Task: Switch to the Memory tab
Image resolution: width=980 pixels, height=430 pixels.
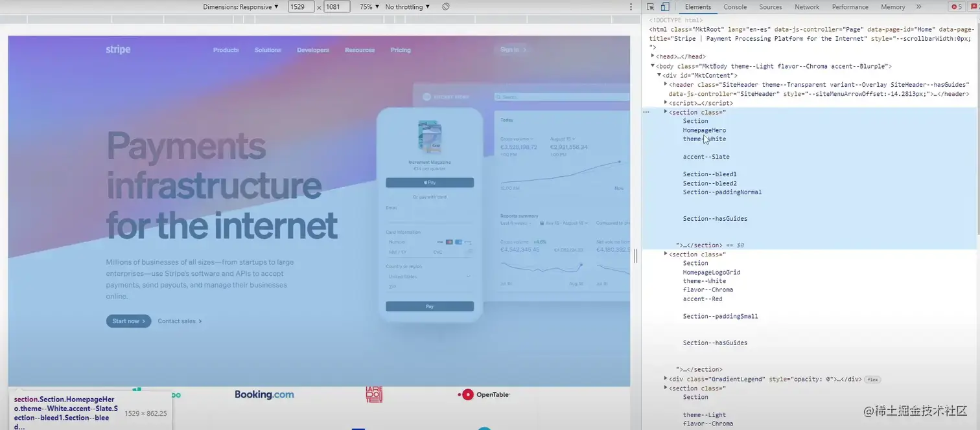Action: tap(892, 6)
